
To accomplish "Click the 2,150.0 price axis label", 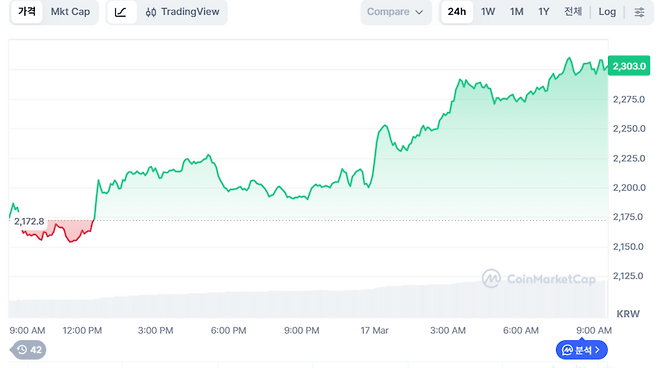I will (628, 247).
